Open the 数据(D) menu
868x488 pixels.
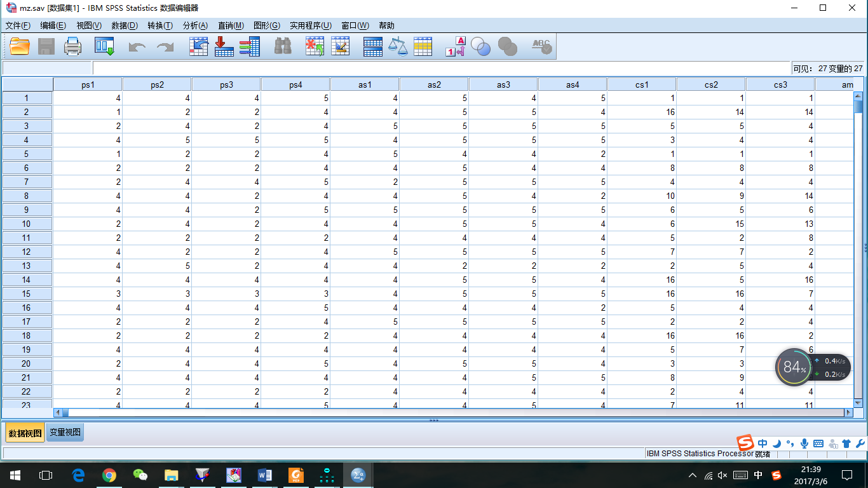click(x=125, y=25)
